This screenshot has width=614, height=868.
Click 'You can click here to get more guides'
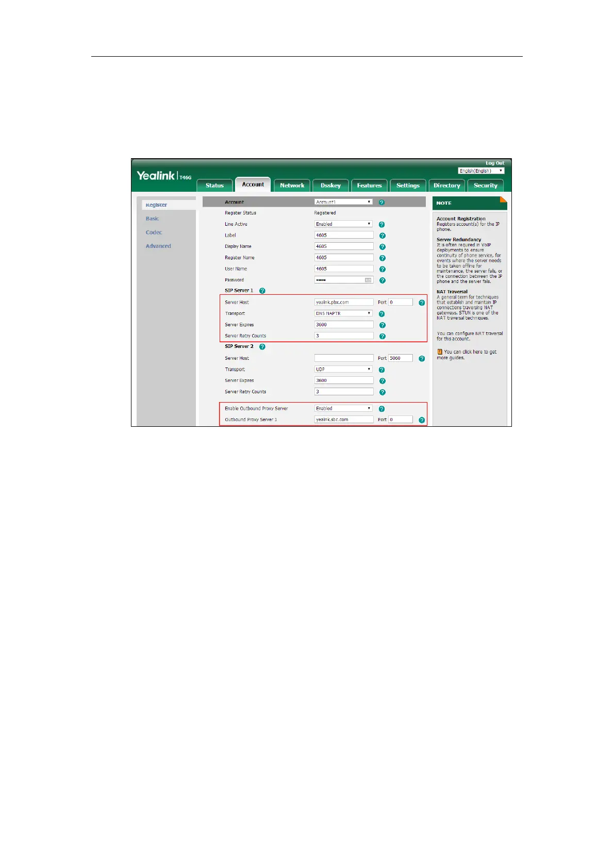467,355
